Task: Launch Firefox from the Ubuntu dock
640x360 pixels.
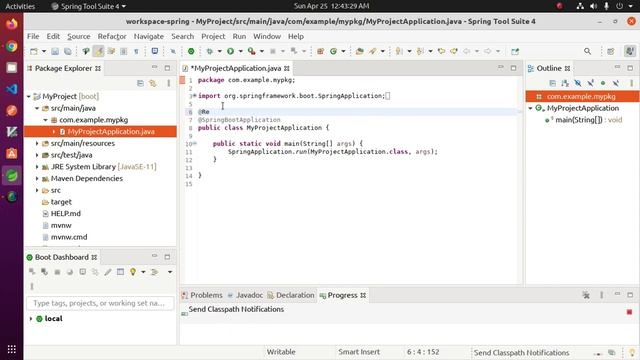Action: pos(12,24)
